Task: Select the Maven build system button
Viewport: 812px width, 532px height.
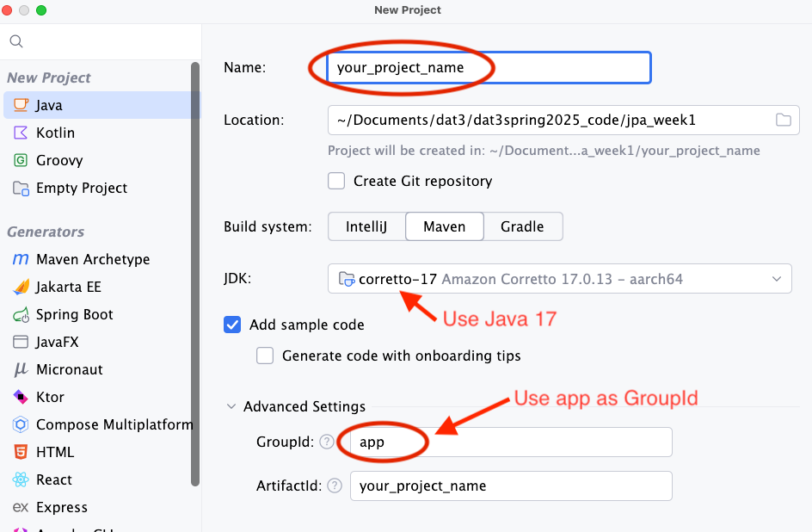Action: click(444, 226)
